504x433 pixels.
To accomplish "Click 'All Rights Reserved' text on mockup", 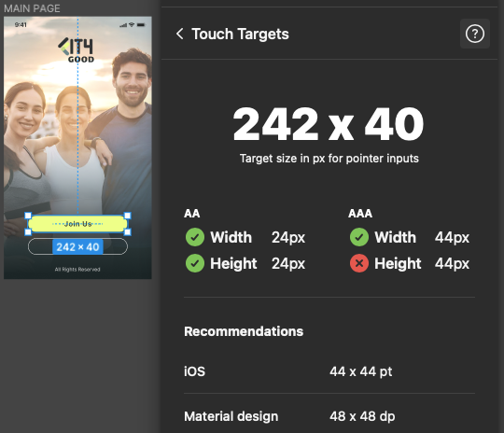I will point(77,270).
